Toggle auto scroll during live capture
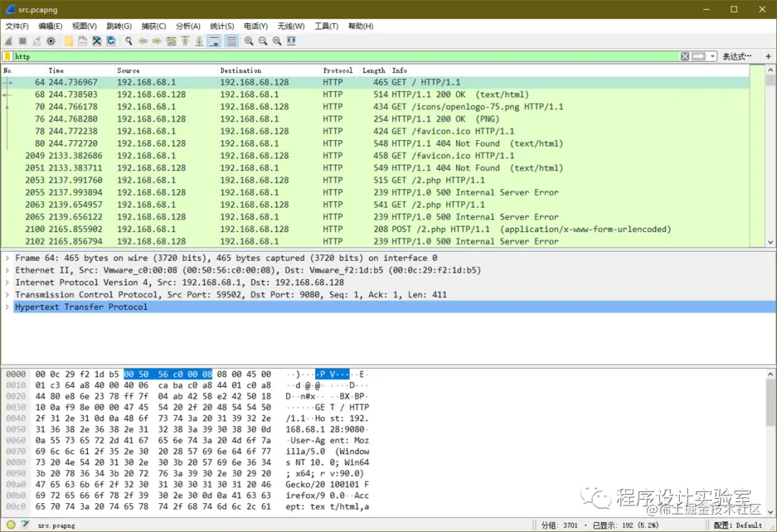This screenshot has height=532, width=777. [214, 41]
